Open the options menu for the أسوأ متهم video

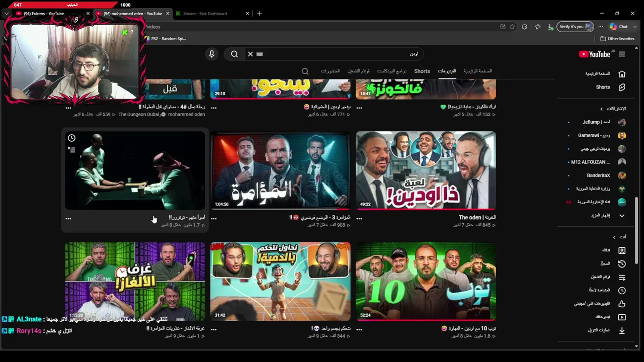pos(68,219)
